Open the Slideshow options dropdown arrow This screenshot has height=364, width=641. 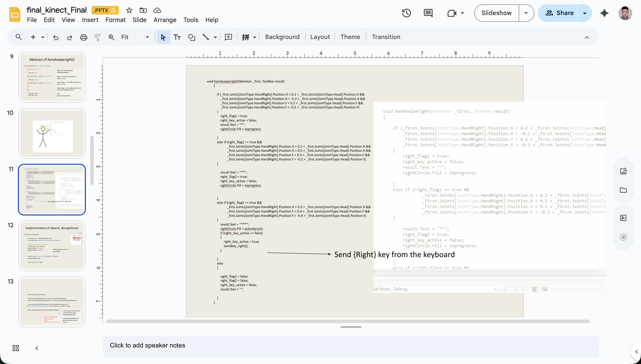526,13
